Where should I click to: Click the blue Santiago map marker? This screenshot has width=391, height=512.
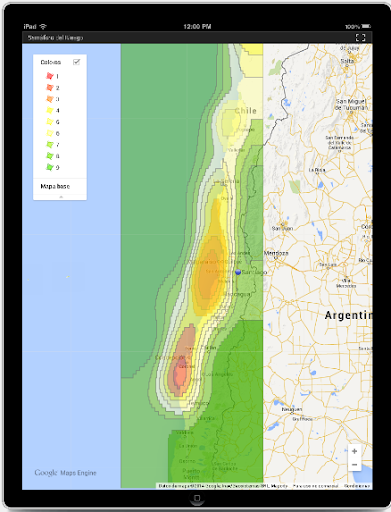[238, 272]
